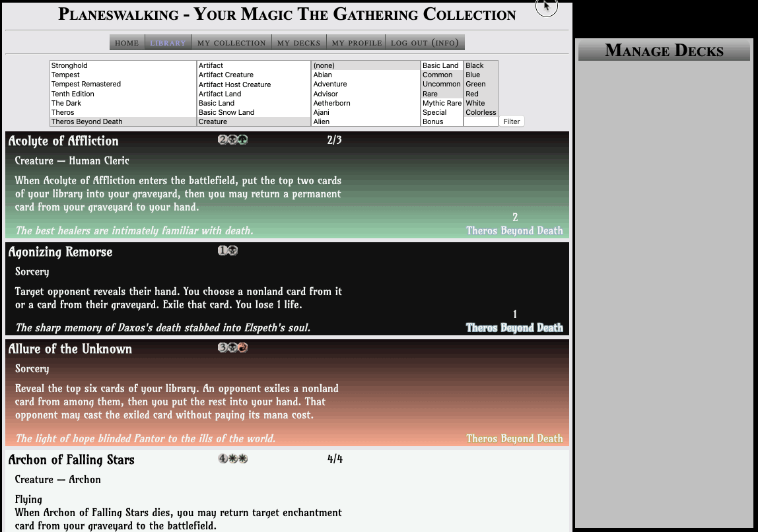
Task: Open the Allure of the Unknown card title
Action: click(x=70, y=349)
